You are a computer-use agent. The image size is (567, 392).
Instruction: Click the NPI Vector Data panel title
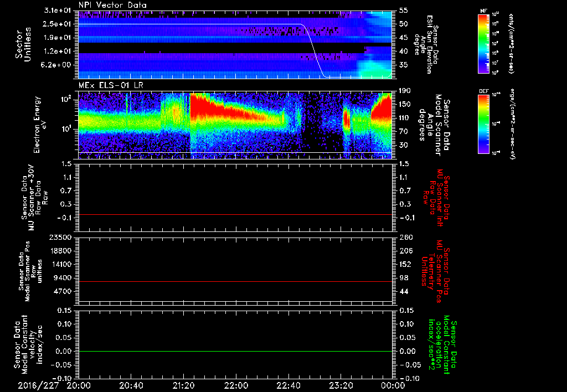(112, 5)
